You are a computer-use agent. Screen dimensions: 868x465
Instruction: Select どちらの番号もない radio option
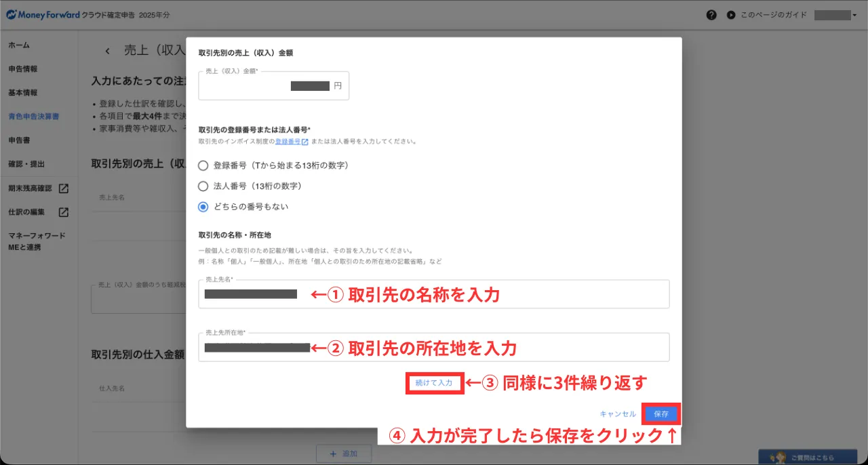(x=203, y=207)
